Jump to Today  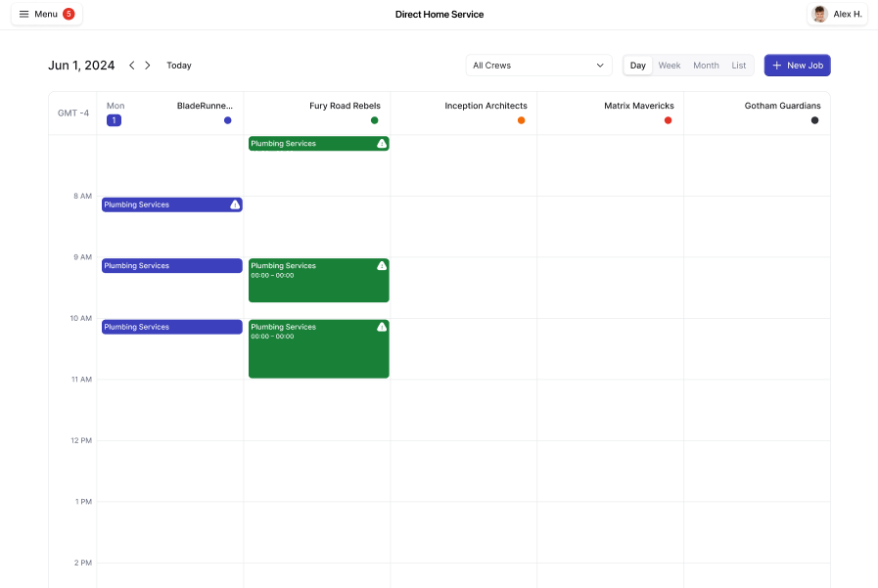click(x=179, y=66)
